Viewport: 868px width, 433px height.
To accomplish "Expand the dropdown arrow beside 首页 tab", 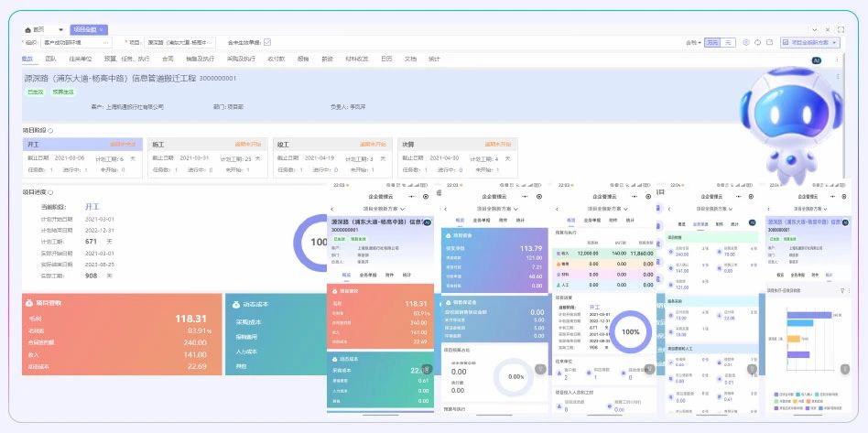I will click(x=60, y=29).
